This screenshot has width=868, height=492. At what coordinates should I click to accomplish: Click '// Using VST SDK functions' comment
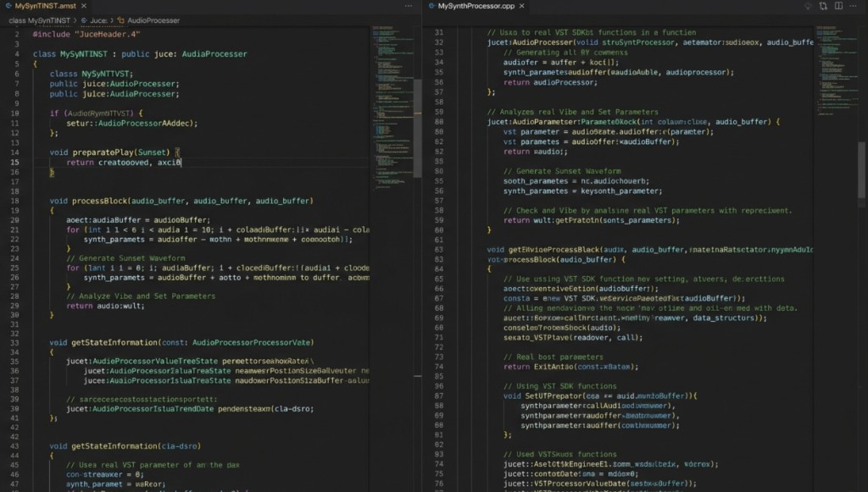tap(559, 386)
